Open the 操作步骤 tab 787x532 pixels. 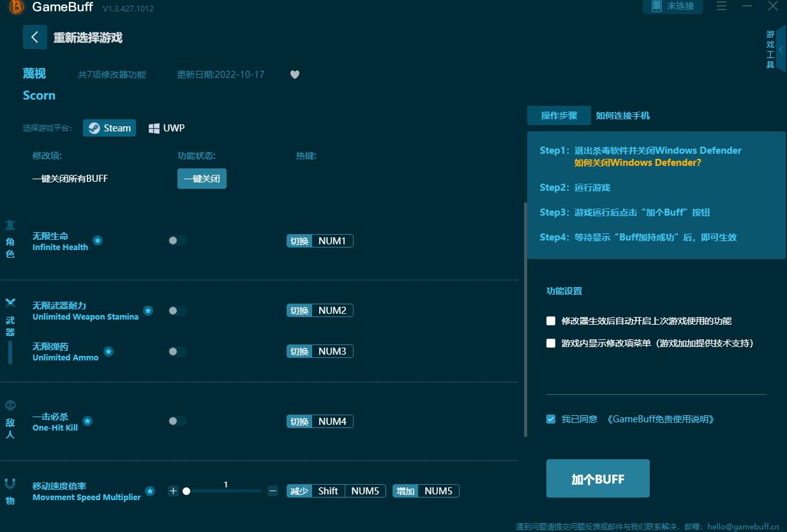pos(559,115)
